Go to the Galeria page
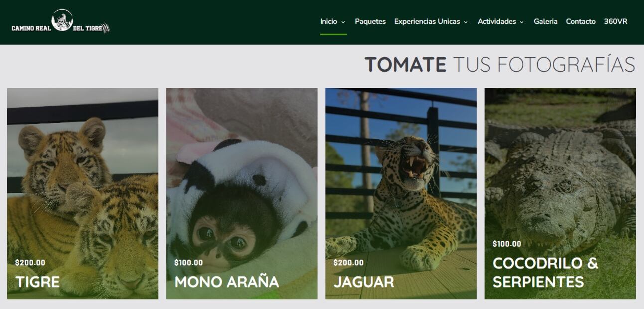 [545, 21]
